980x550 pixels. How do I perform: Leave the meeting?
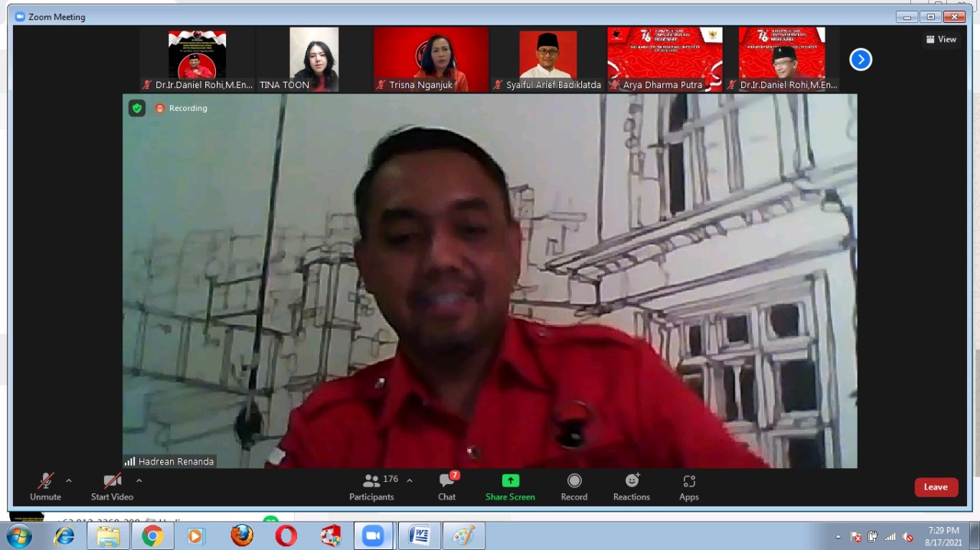tap(936, 487)
